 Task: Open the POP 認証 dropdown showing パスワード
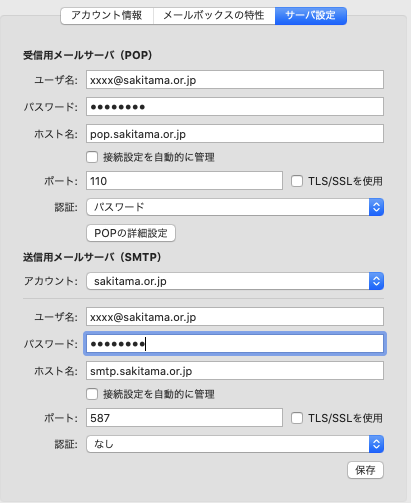(x=235, y=207)
